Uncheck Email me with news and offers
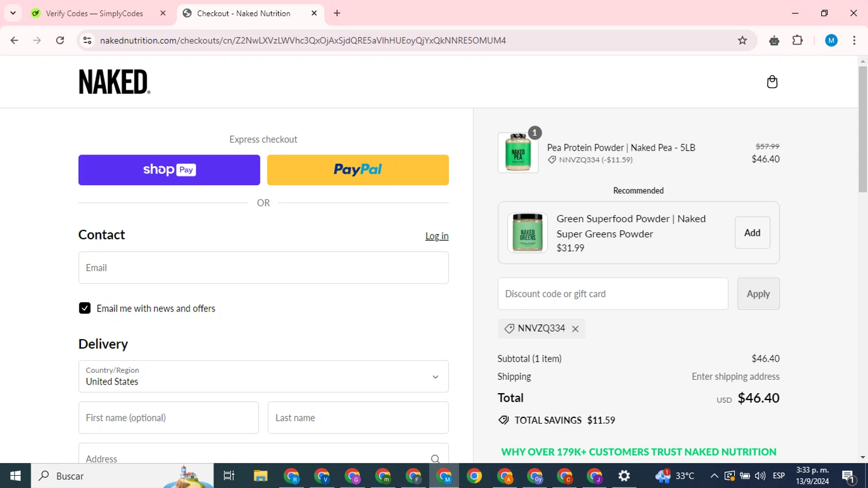This screenshot has width=868, height=488. 84,308
